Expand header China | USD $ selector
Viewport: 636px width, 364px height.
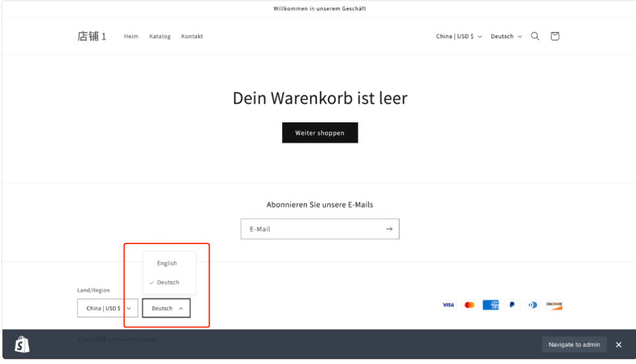[x=459, y=37]
